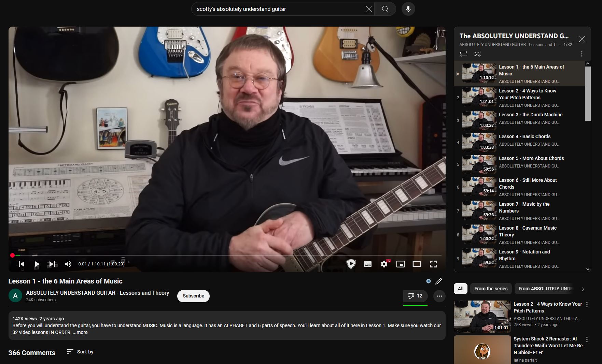Image resolution: width=602 pixels, height=364 pixels.
Task: Toggle playlist loop
Action: [x=464, y=54]
